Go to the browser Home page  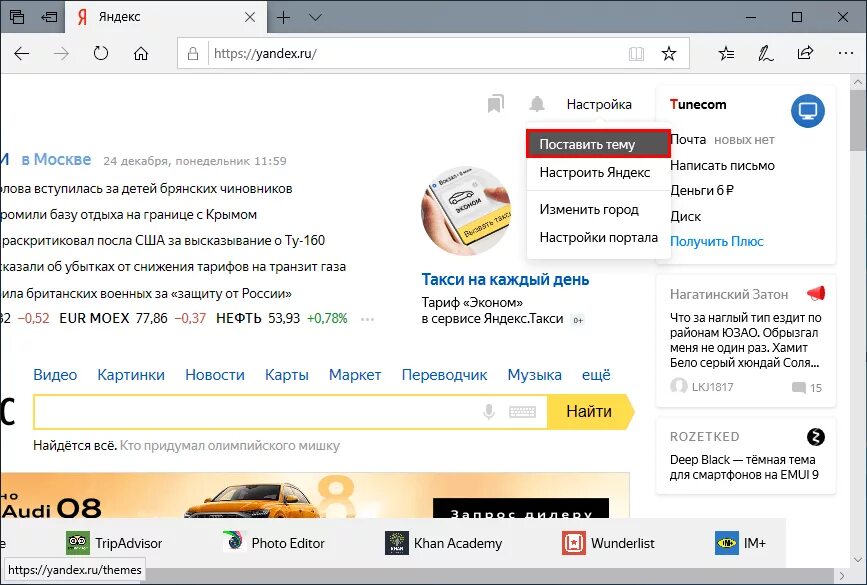141,54
